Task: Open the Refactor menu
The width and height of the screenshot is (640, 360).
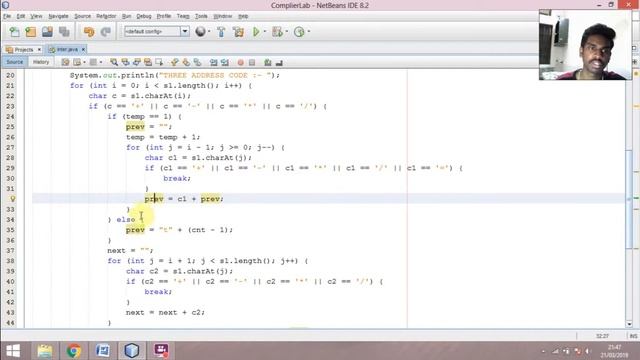Action: (x=106, y=16)
